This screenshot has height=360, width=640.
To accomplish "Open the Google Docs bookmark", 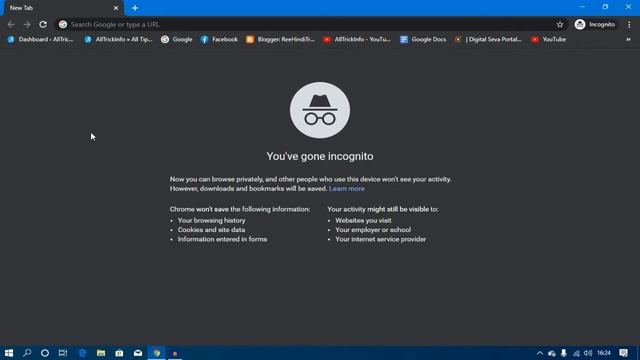I will pos(423,39).
